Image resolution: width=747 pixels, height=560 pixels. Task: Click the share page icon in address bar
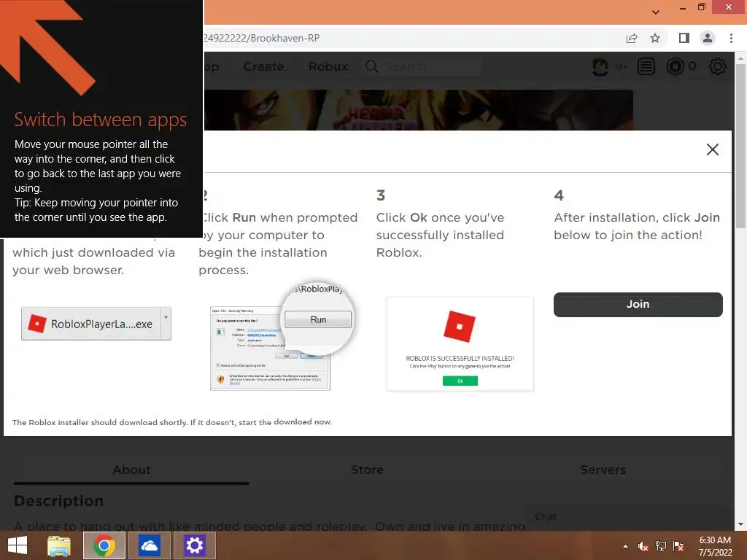pyautogui.click(x=632, y=38)
